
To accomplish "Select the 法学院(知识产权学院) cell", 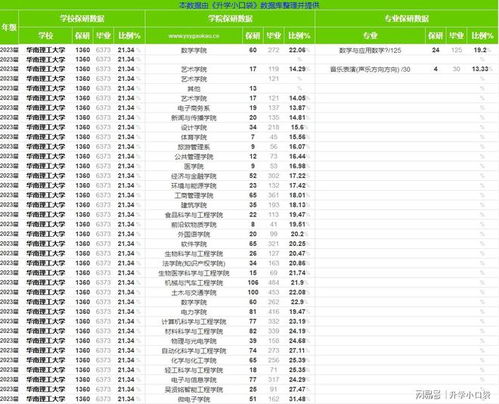I will click(x=194, y=263).
